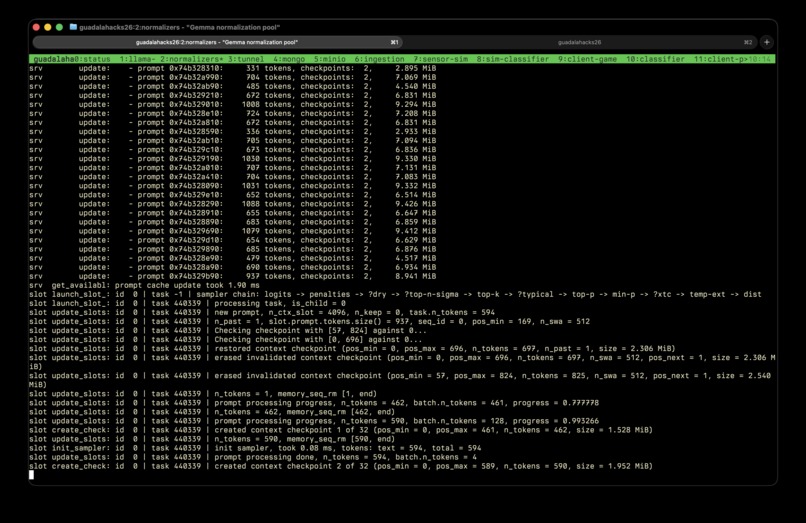Click the "restored context checkpoint" log line
806x523 pixels.
coord(353,349)
